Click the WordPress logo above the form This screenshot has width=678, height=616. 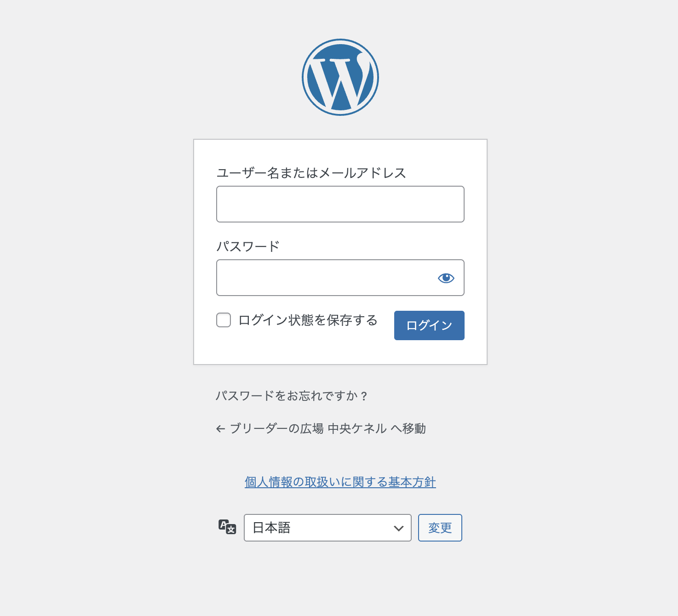point(340,77)
